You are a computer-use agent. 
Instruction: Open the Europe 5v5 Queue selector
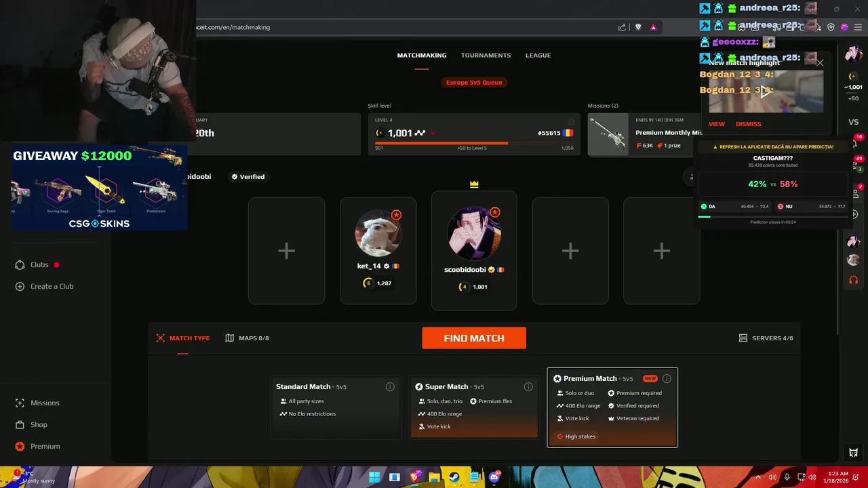pyautogui.click(x=474, y=83)
